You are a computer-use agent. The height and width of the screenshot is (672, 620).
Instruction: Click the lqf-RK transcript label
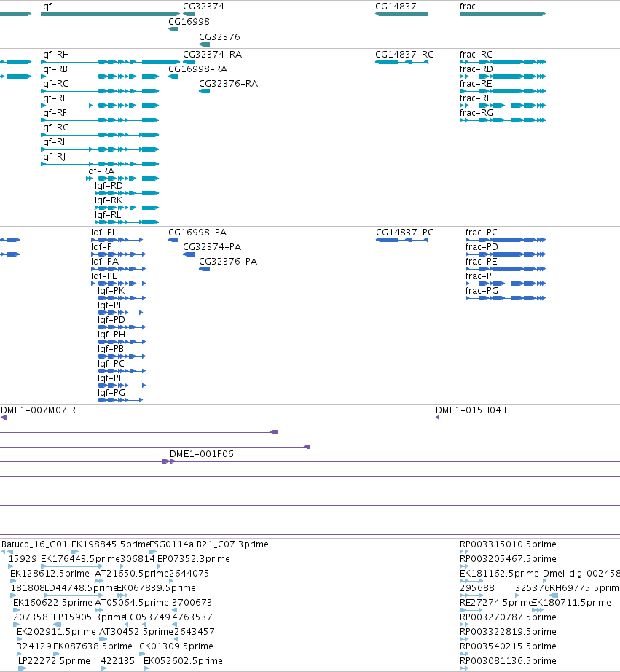(109, 200)
